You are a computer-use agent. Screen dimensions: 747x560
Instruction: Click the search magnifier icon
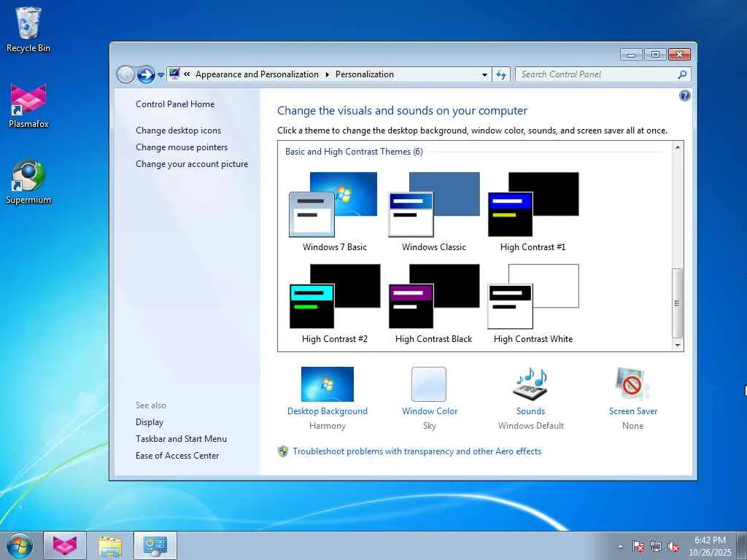point(682,74)
